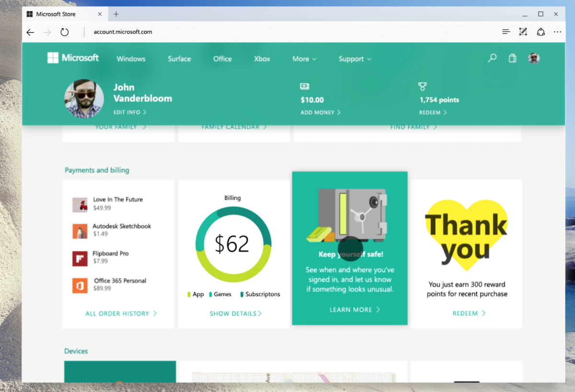
Task: Click the Devices section heading
Action: [76, 351]
